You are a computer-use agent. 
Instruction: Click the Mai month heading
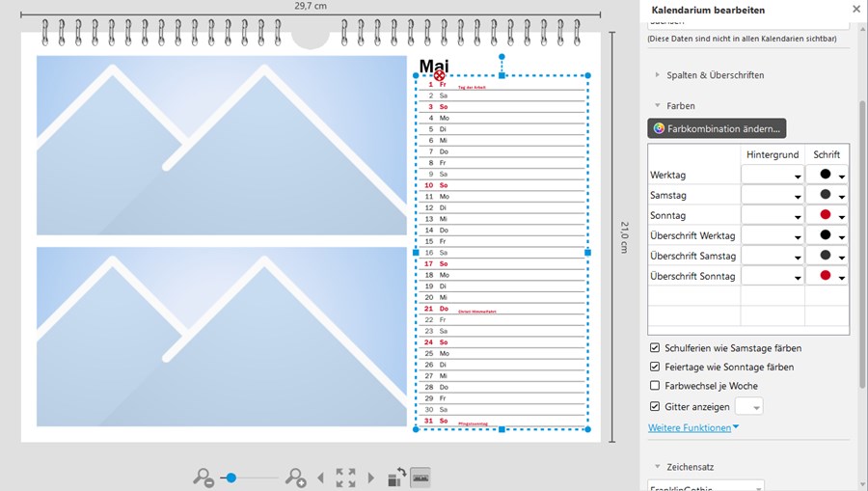[x=434, y=66]
